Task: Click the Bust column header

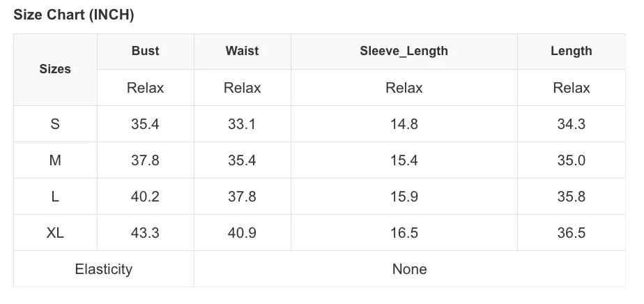Action: point(146,51)
